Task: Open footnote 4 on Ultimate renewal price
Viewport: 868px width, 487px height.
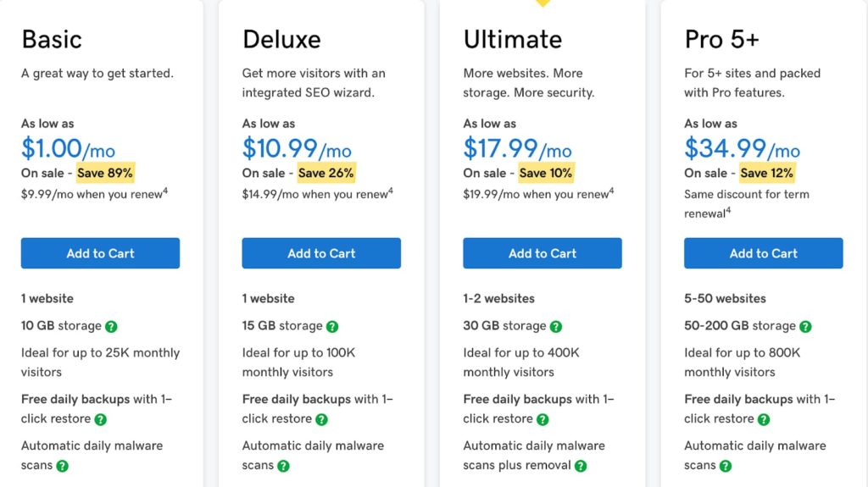Action: pos(611,191)
